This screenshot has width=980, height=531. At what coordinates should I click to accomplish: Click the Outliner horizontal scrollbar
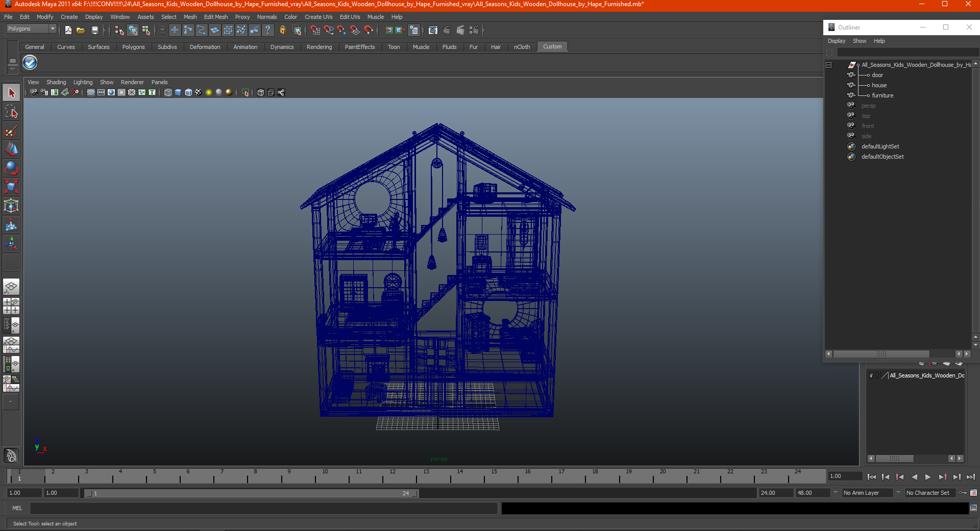pos(881,353)
